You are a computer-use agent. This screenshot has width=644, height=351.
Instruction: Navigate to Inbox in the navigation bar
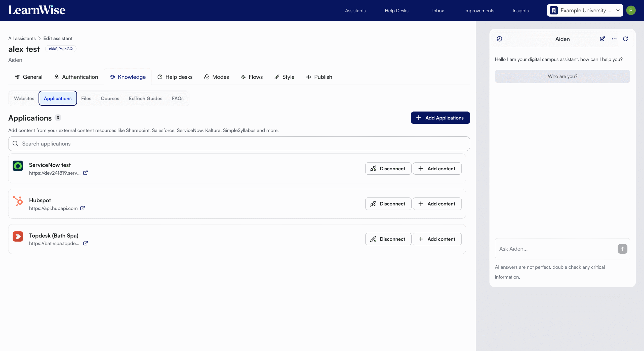click(x=438, y=11)
